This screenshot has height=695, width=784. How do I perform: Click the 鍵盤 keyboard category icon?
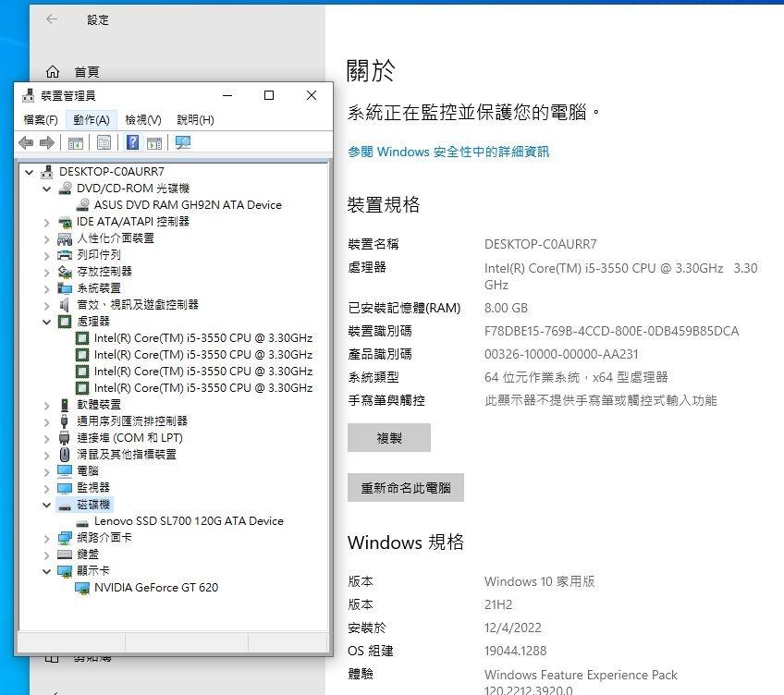pyautogui.click(x=65, y=554)
